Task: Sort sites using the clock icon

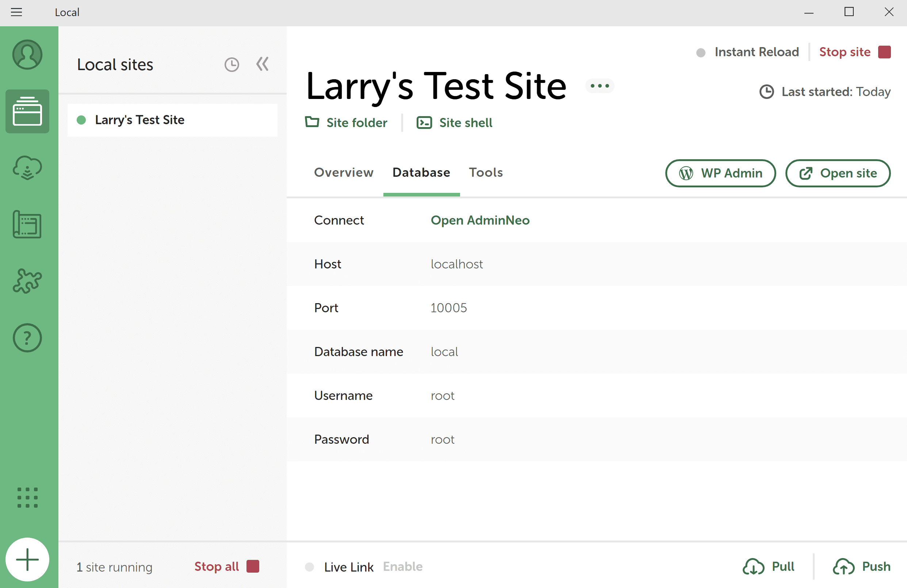Action: 232,65
